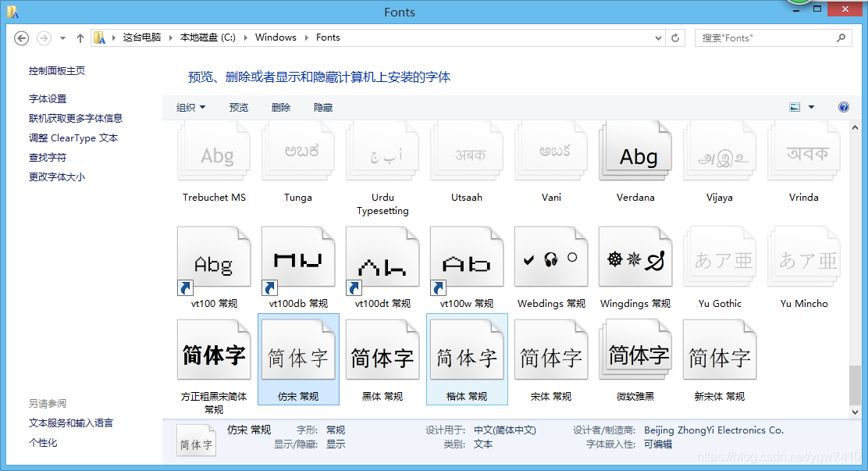868x471 pixels.
Task: Open the view options dropdown arrow
Action: tap(812, 107)
